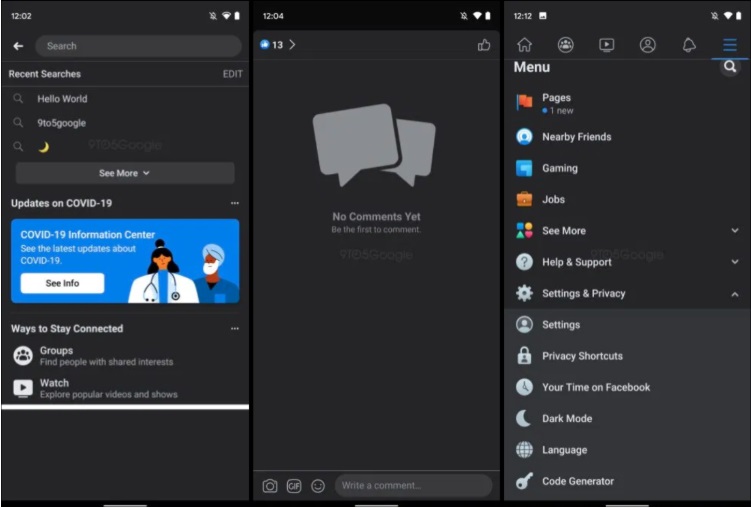Expand Help & Support chevron
Image resolution: width=751 pixels, height=507 pixels.
coord(735,262)
